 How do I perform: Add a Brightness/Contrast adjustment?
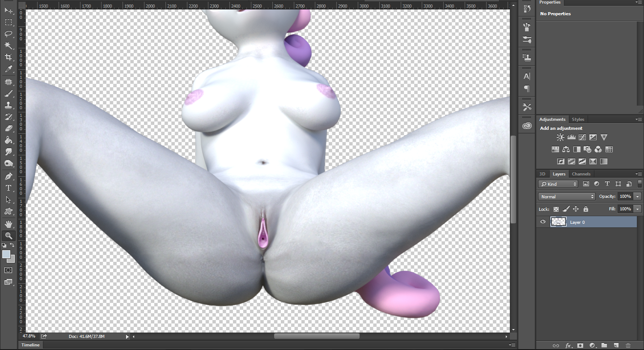click(x=560, y=137)
